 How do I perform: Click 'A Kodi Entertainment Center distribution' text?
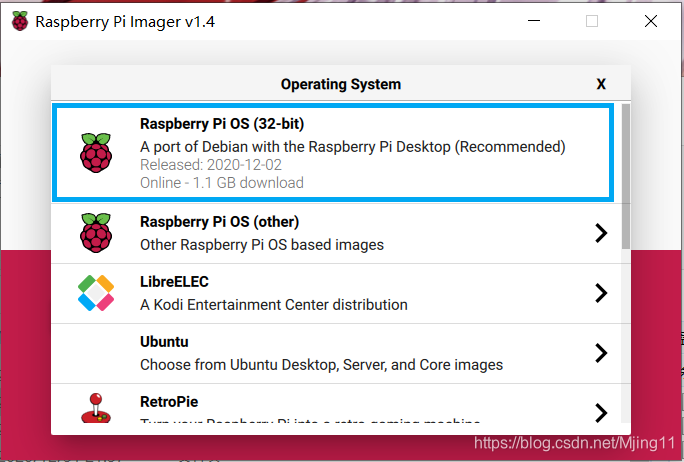pyautogui.click(x=274, y=305)
